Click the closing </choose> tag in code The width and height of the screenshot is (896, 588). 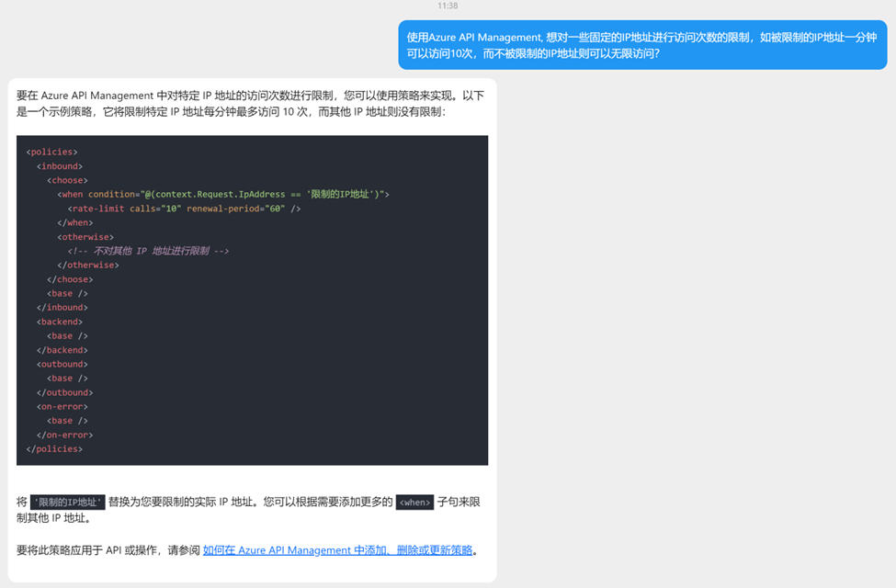pyautogui.click(x=71, y=279)
